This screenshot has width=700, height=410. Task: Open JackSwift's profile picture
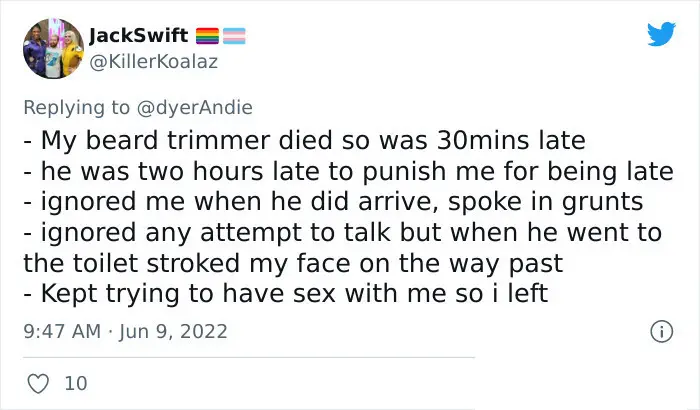(54, 48)
